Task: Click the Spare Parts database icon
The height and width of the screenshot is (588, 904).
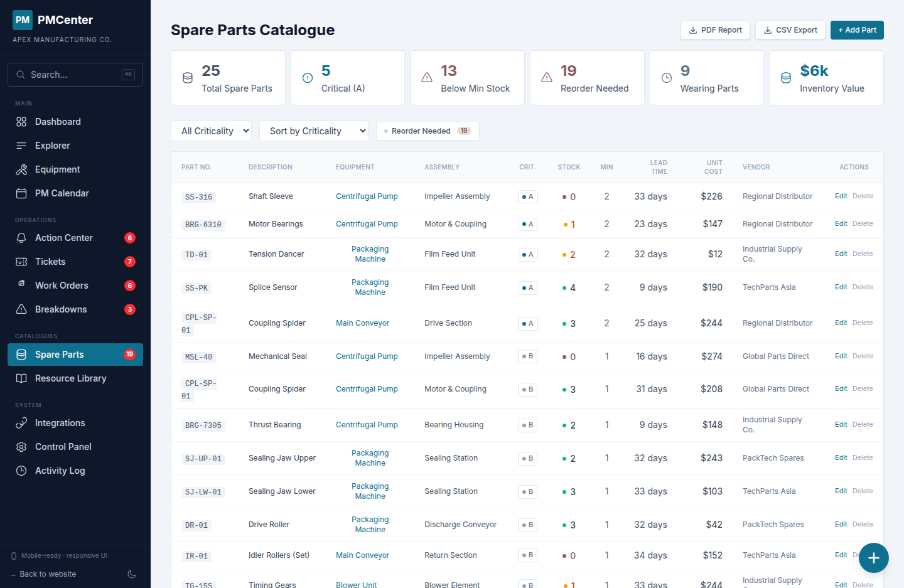Action: pyautogui.click(x=21, y=354)
